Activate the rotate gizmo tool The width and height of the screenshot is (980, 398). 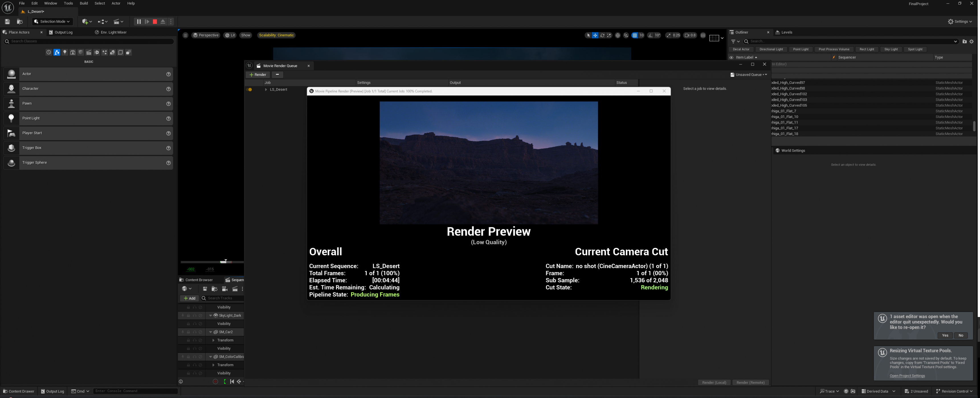click(602, 35)
